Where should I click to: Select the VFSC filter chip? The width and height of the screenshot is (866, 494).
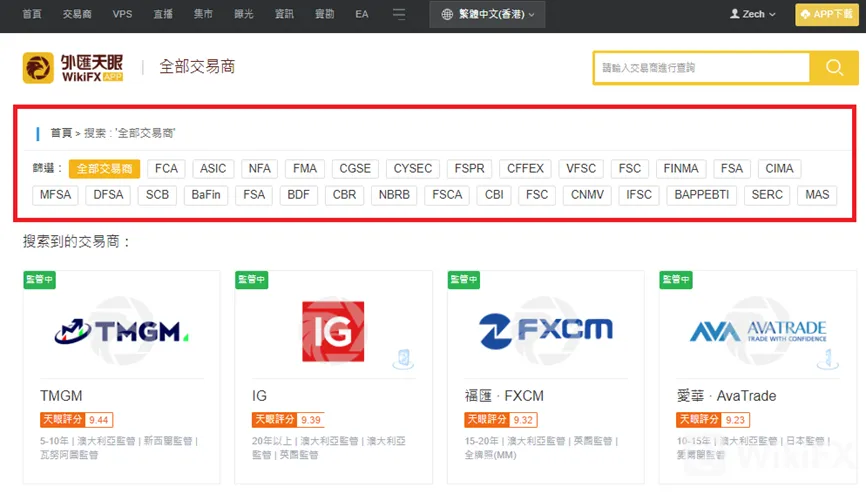coord(581,169)
